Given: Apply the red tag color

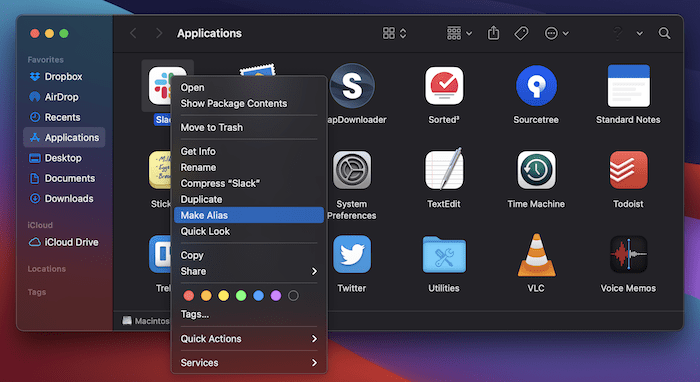Looking at the screenshot, I should tap(189, 295).
